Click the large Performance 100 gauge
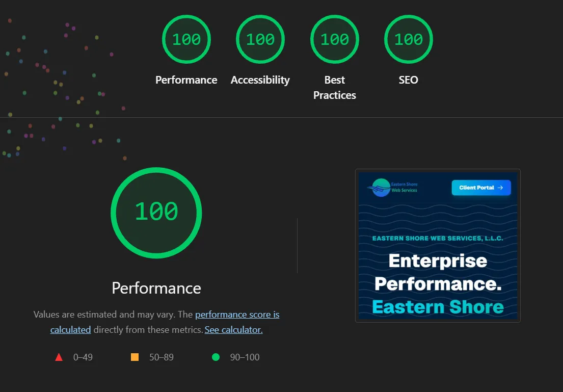This screenshot has height=392, width=563. (x=156, y=213)
